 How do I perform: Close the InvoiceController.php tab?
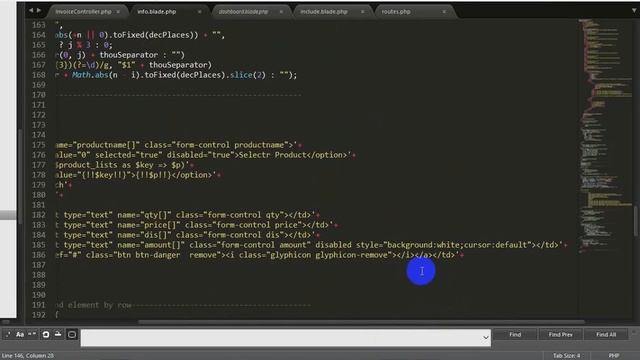(x=118, y=12)
